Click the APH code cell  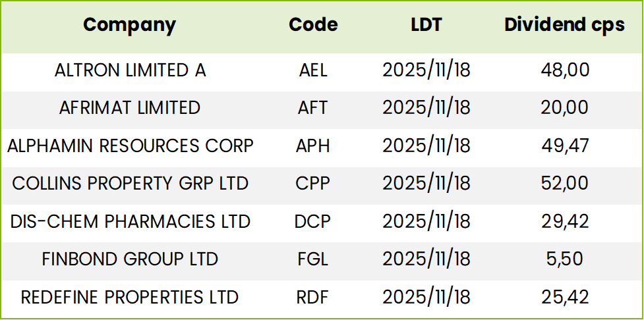(x=313, y=146)
